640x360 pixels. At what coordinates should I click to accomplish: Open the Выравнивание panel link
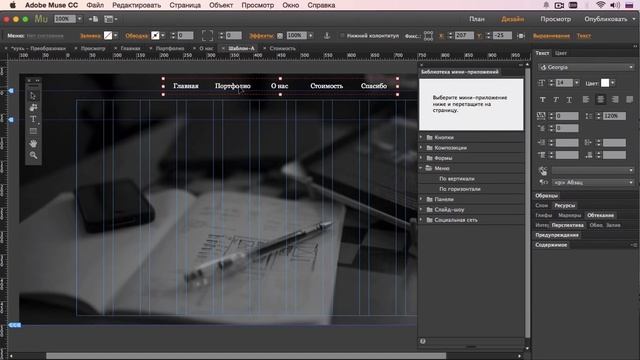pos(551,36)
